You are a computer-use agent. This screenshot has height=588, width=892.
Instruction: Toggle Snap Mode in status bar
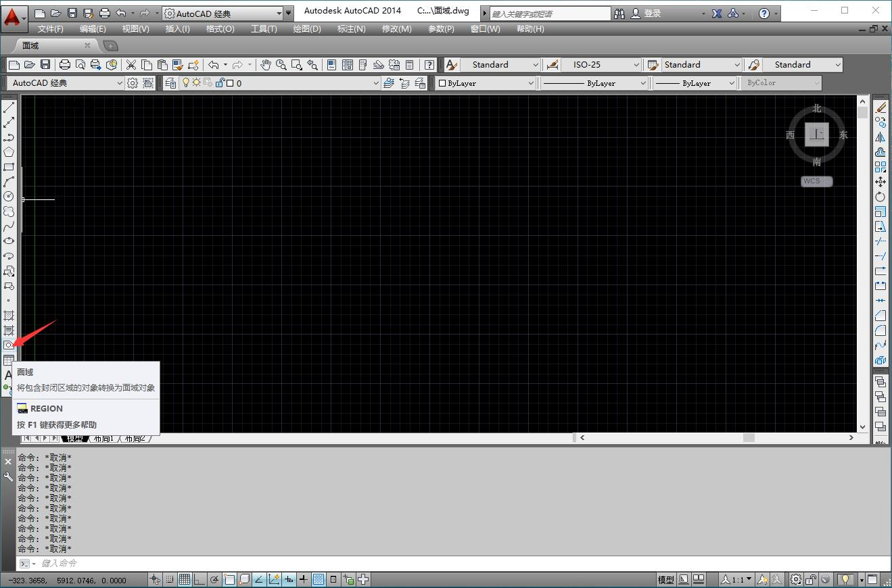(x=169, y=579)
